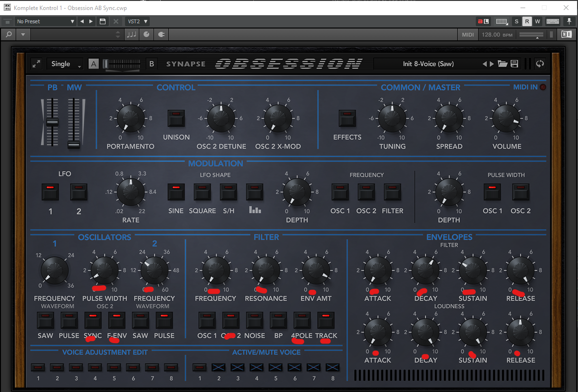Toggle filter NOISE switch

point(255,320)
